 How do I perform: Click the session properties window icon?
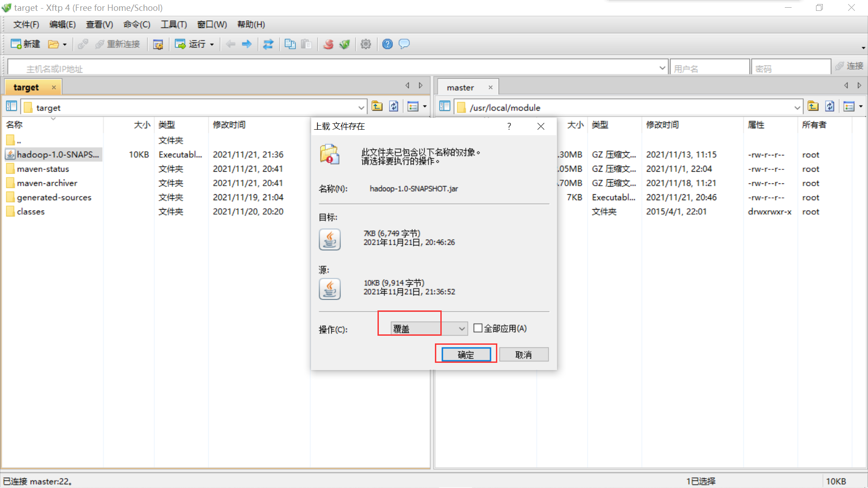click(x=158, y=44)
